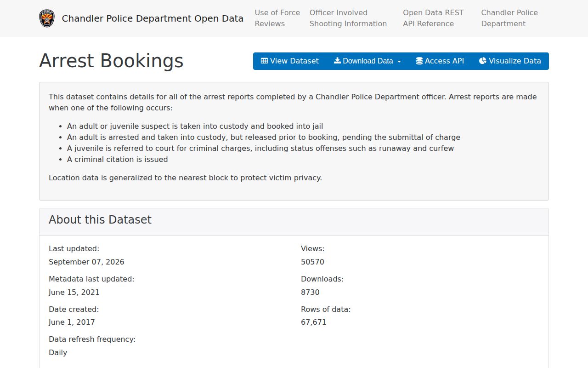The image size is (588, 368).
Task: Click the Arrest Bookings heading
Action: 111,61
